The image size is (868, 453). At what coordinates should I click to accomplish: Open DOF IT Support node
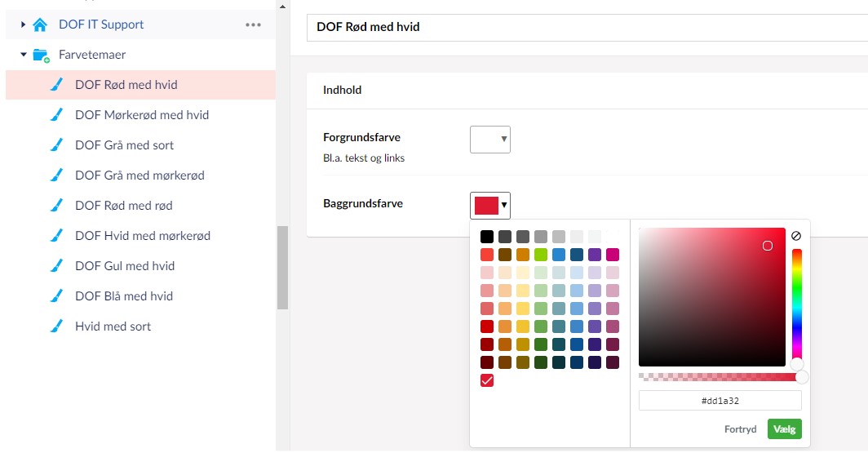(101, 24)
